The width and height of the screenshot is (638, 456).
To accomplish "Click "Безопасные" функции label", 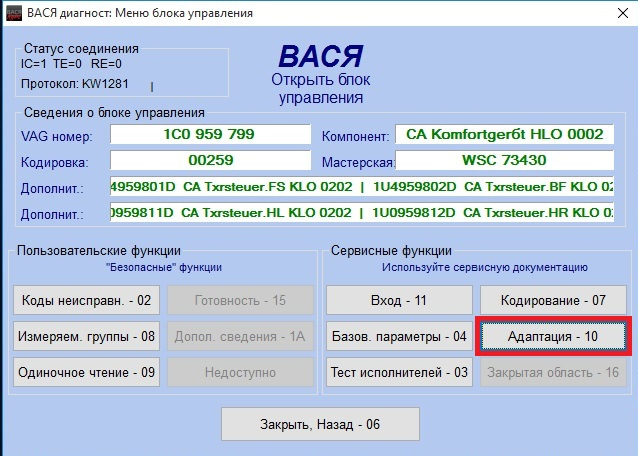I will [164, 267].
